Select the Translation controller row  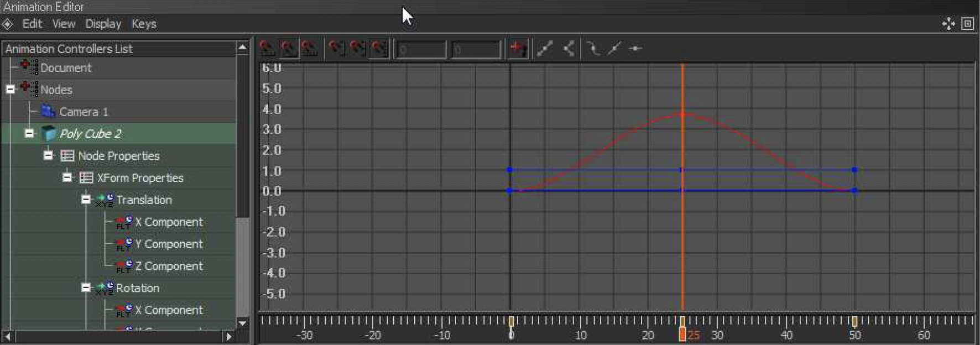point(119,200)
